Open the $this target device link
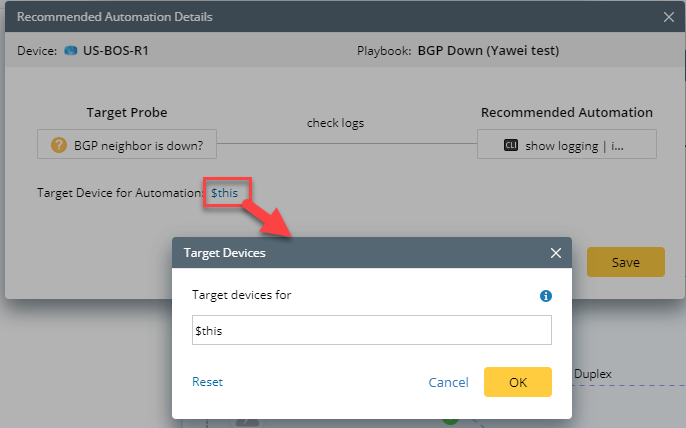Viewport: 686px width, 428px height. [224, 193]
